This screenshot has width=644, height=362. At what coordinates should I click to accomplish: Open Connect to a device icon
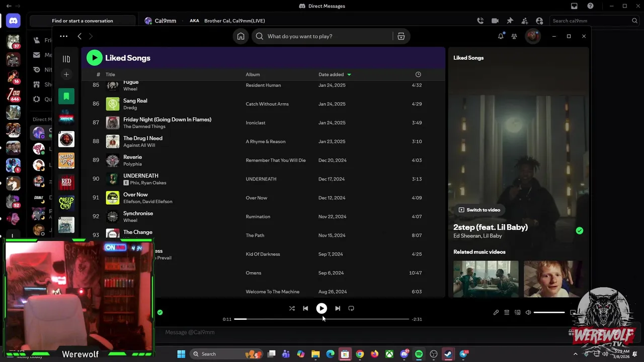[x=517, y=312]
